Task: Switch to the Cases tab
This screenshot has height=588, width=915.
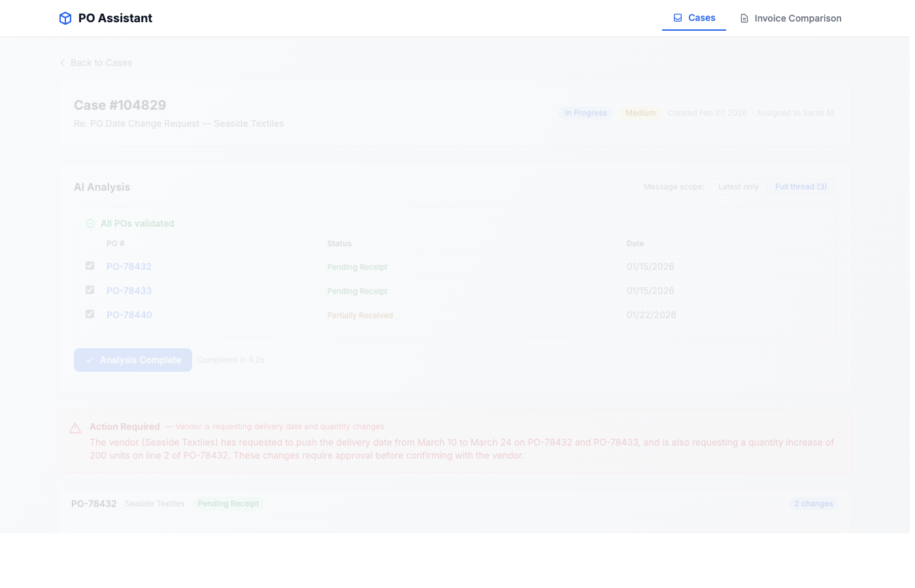Action: pos(694,18)
